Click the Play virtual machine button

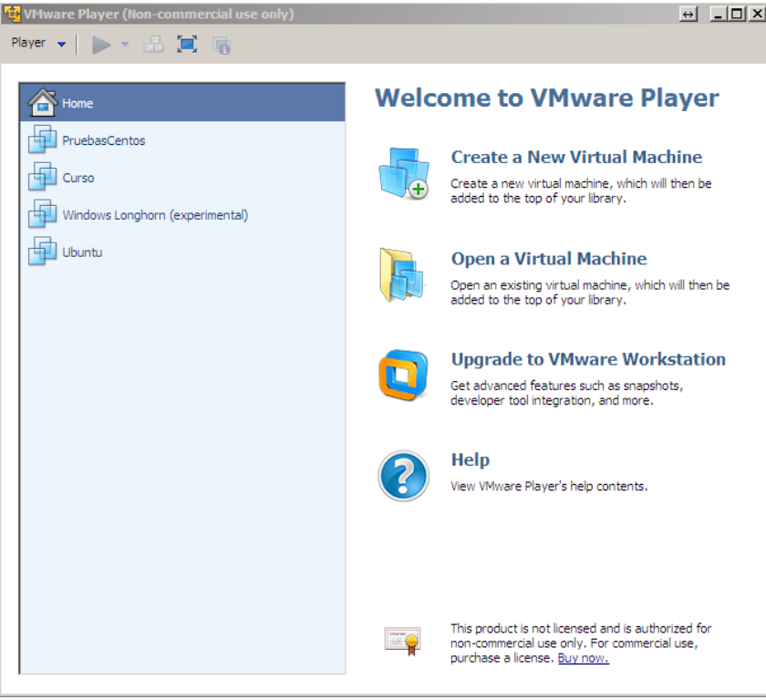[101, 45]
